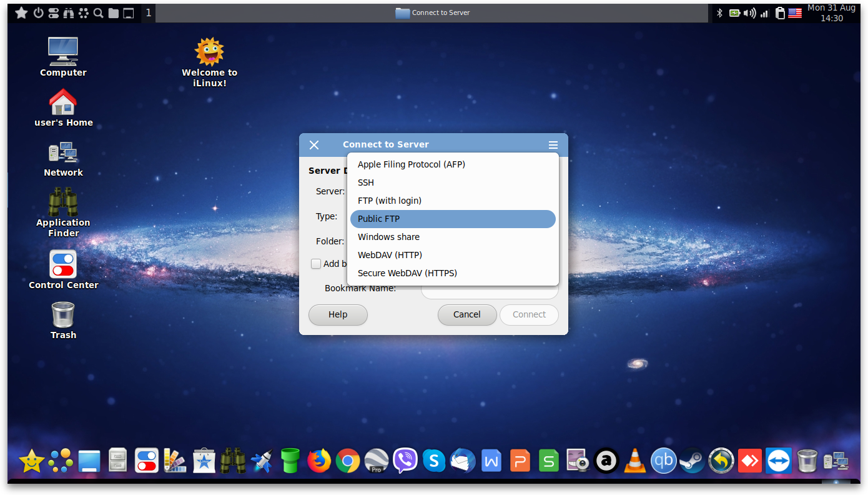Image resolution: width=868 pixels, height=495 pixels.
Task: Click the gold star dock icon
Action: pos(31,461)
